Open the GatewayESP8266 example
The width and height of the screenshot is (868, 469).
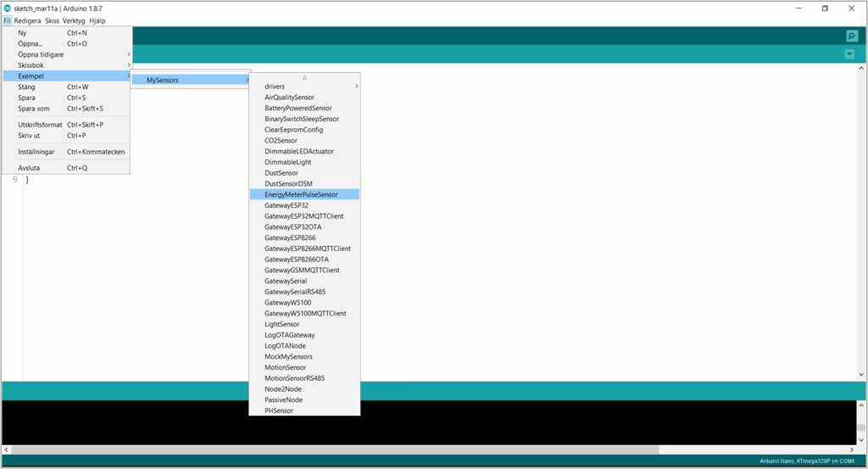[304, 237]
